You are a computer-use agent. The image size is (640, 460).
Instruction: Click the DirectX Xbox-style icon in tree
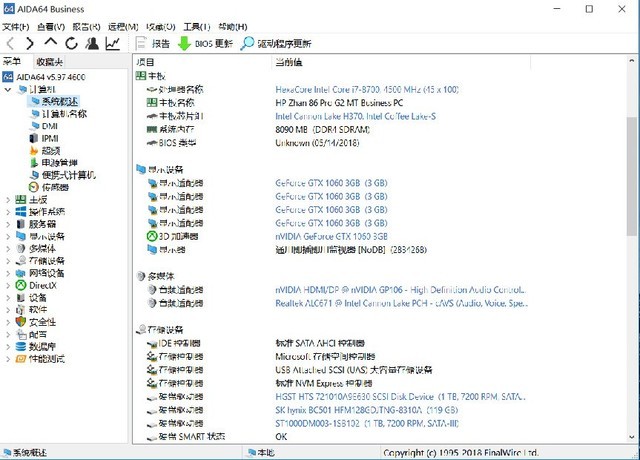pyautogui.click(x=21, y=285)
